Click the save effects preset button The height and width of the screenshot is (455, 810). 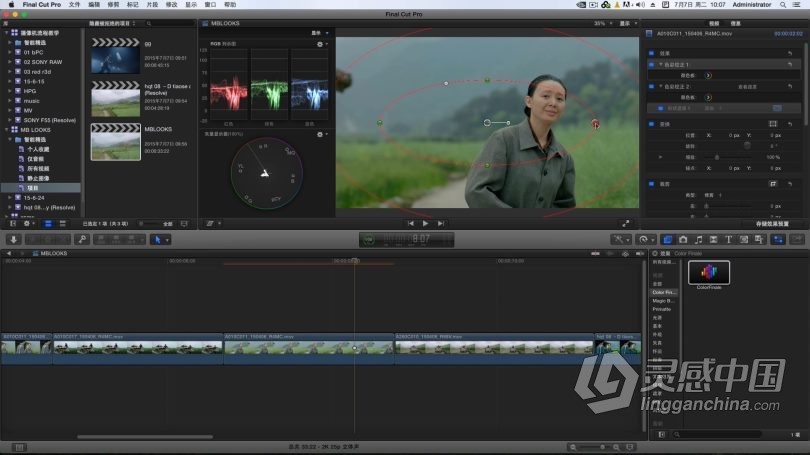pyautogui.click(x=772, y=224)
